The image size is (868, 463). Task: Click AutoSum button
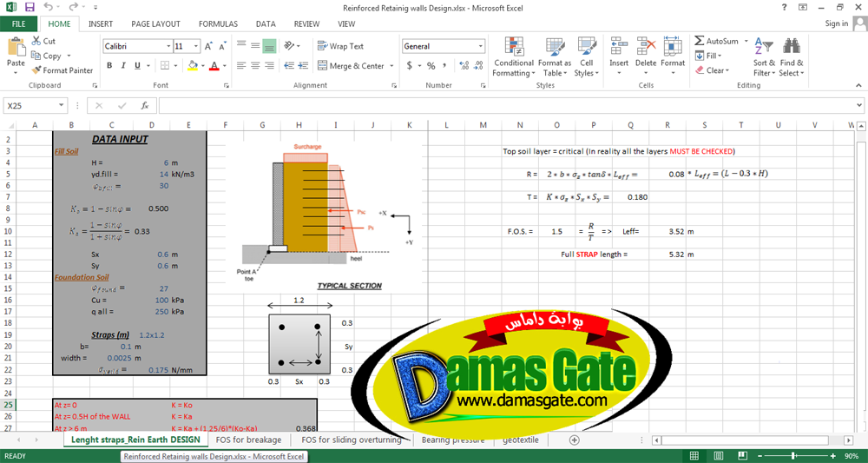pos(717,41)
